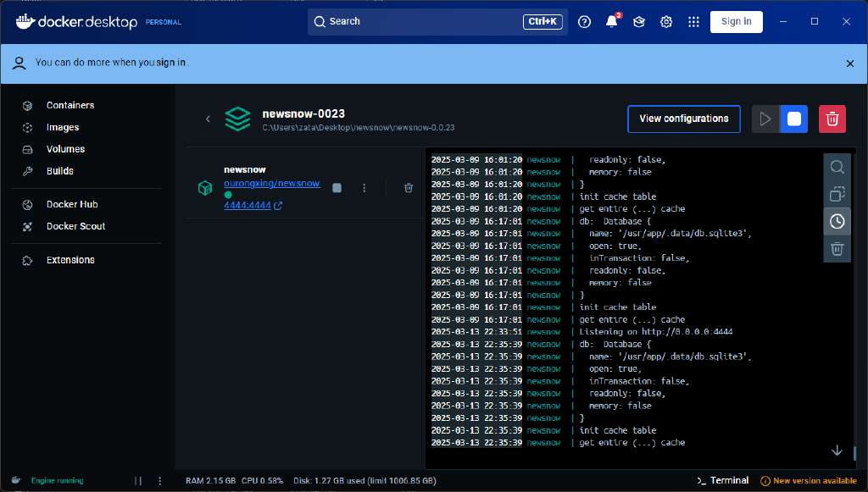The width and height of the screenshot is (868, 492).
Task: Click the Volumes sidebar icon
Action: [x=27, y=149]
